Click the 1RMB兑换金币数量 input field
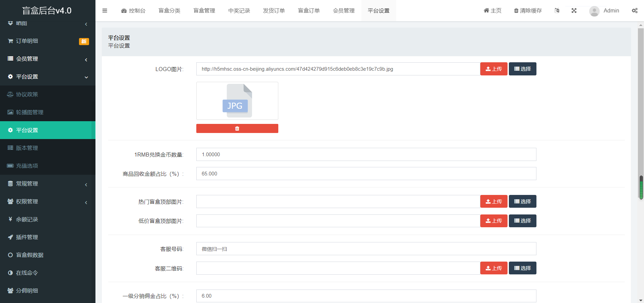 click(366, 155)
